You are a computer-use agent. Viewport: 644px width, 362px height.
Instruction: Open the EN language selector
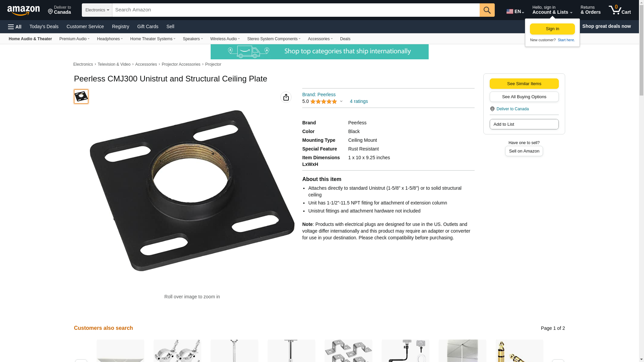click(x=515, y=11)
